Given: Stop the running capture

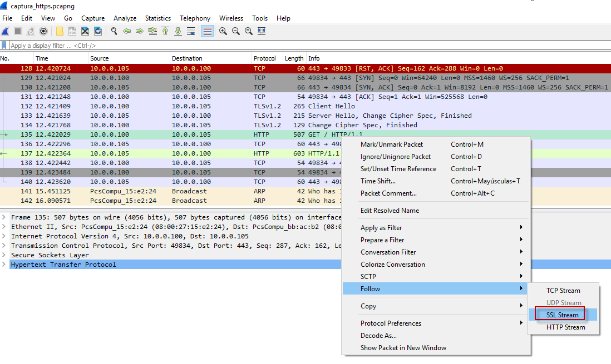Looking at the screenshot, I should (18, 31).
